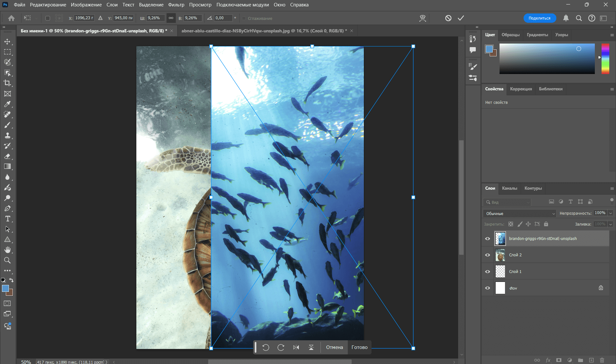Open the Layers panel menu
Screen dimensions: 616x364
coord(612,188)
